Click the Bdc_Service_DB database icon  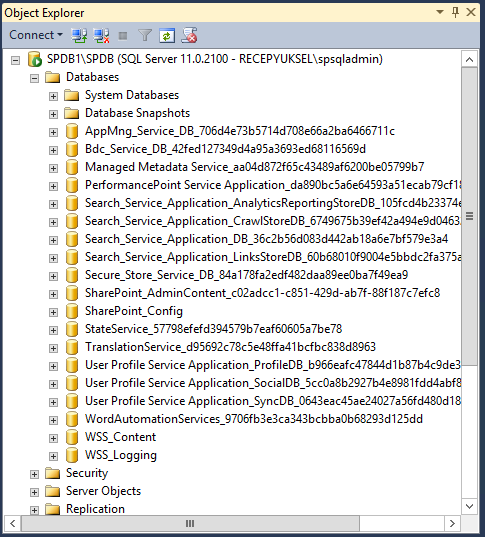(x=72, y=149)
